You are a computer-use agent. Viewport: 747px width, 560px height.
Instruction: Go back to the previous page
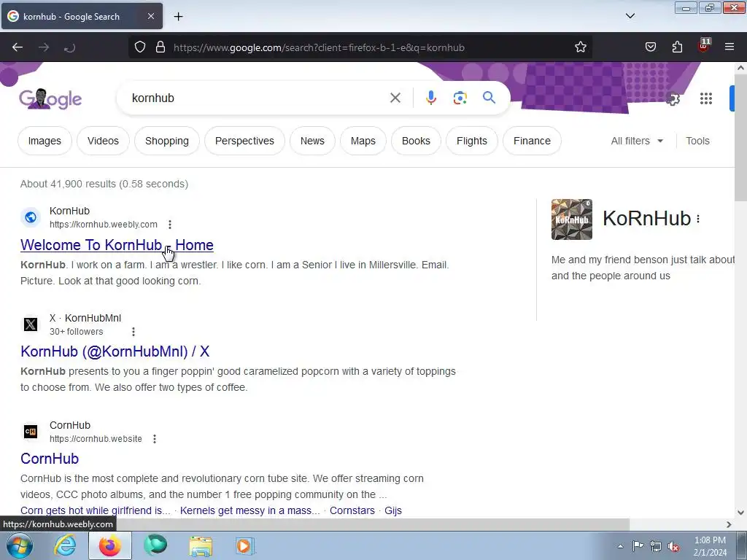pos(18,47)
